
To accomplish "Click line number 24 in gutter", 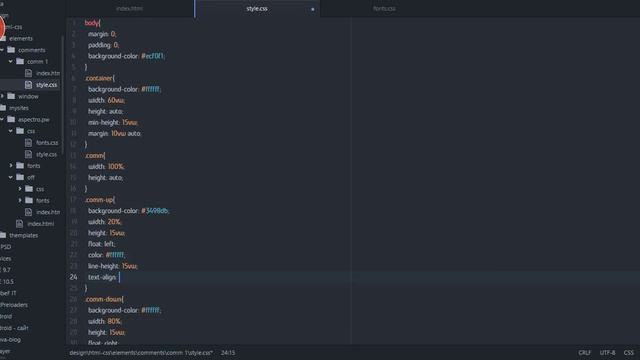I will pos(73,277).
